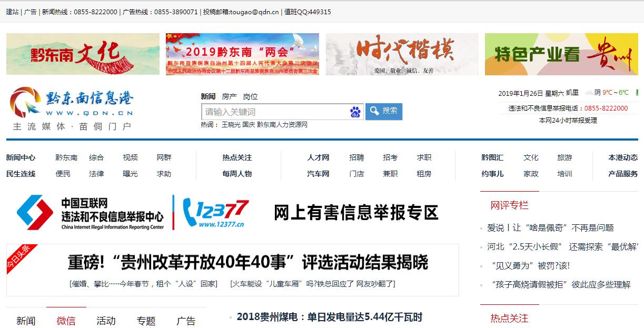Select the 岗位 search tab
Viewport: 644px width, 328px height.
250,96
